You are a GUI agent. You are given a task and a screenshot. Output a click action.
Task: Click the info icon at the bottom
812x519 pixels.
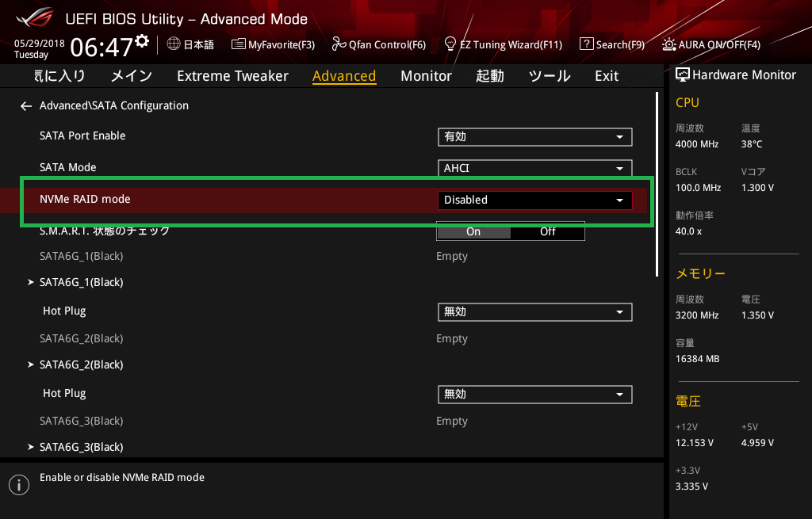[19, 485]
